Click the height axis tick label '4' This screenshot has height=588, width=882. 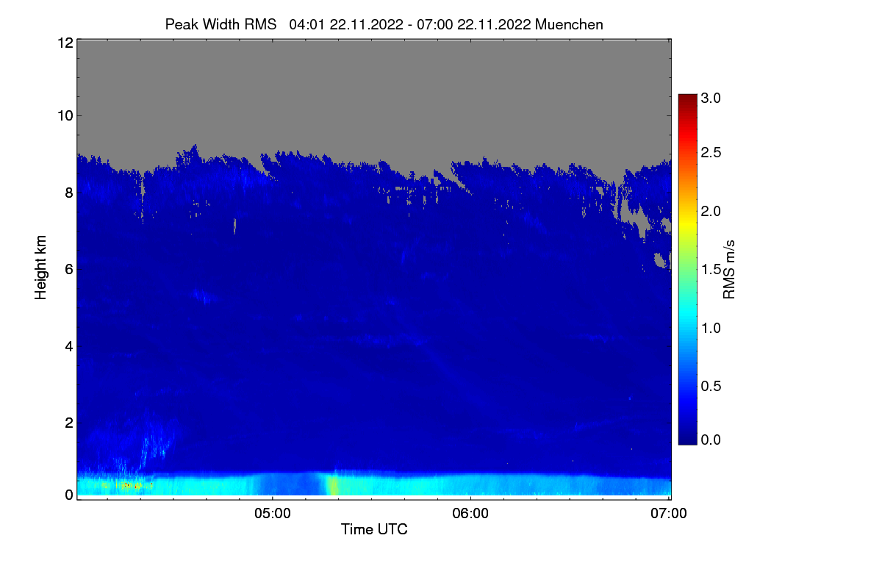click(68, 345)
